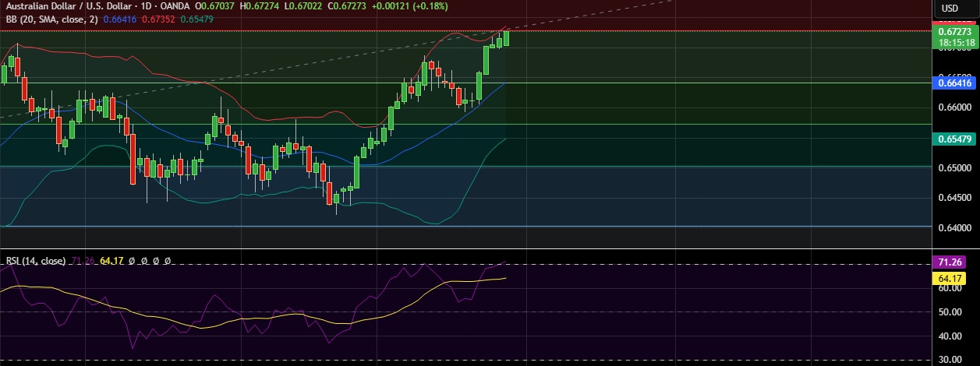Click the 60.00 RSI scale tick

[950, 288]
